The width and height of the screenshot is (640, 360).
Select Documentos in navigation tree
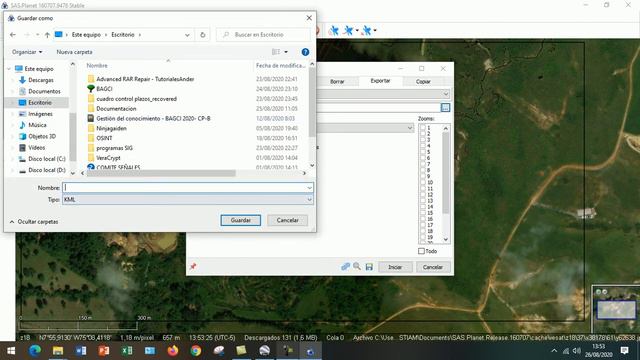44,91
